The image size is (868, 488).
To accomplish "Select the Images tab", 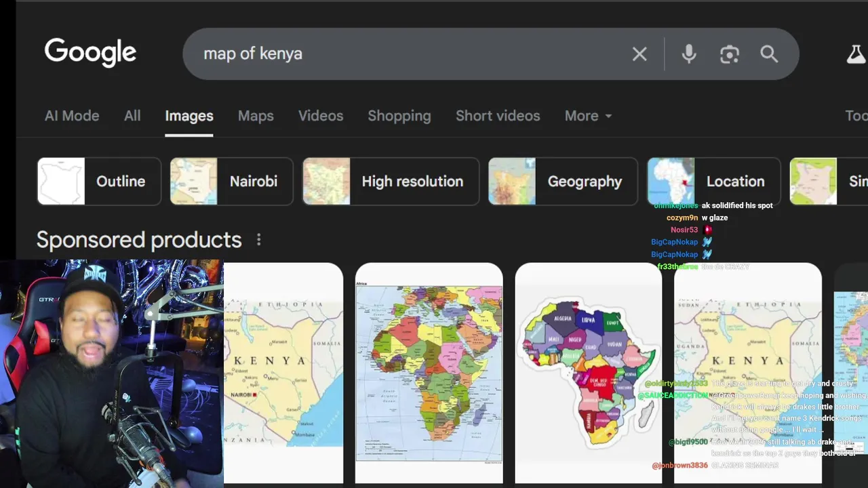I will 189,116.
